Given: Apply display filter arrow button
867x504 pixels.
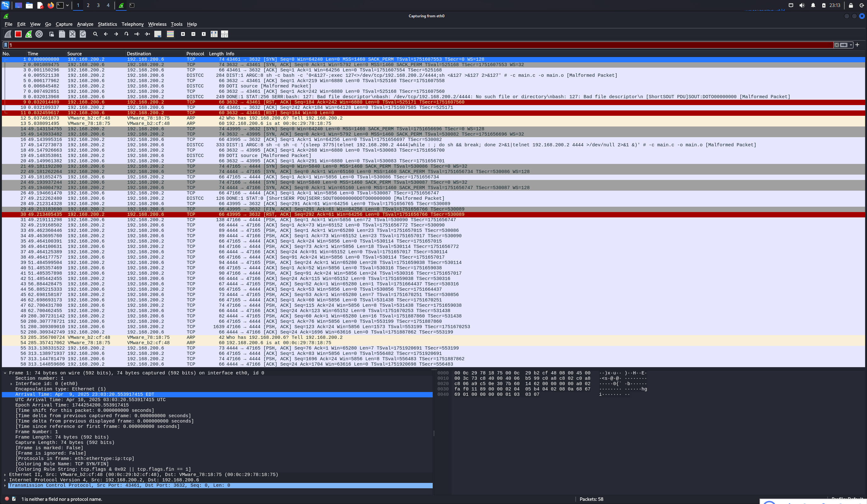Looking at the screenshot, I should (843, 45).
